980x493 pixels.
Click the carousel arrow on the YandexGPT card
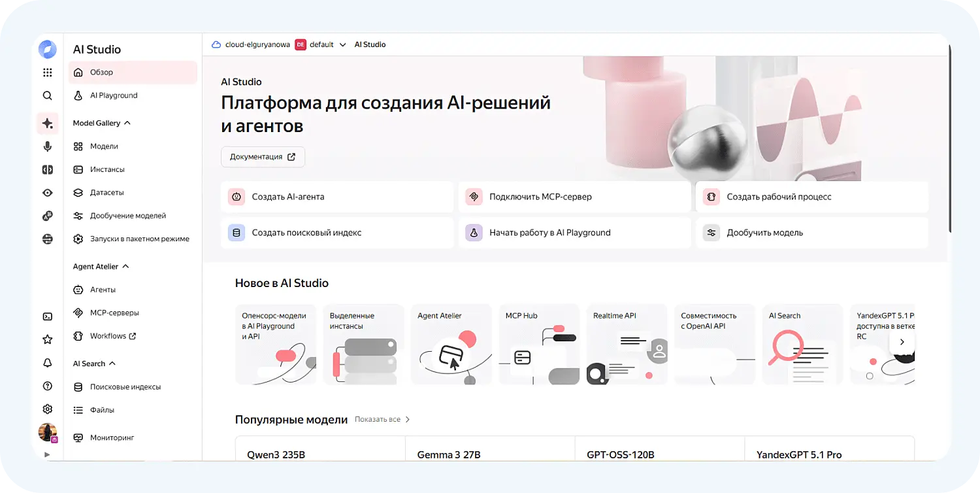tap(902, 341)
